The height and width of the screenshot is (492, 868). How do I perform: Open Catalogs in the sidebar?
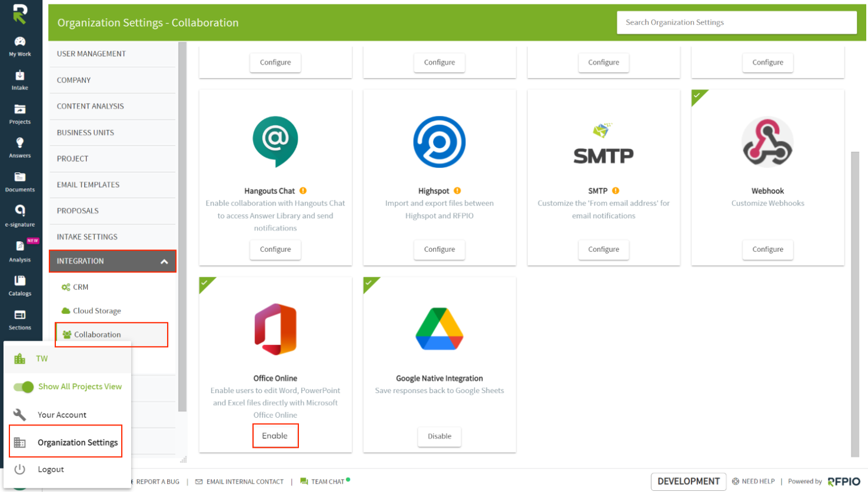[x=20, y=285]
